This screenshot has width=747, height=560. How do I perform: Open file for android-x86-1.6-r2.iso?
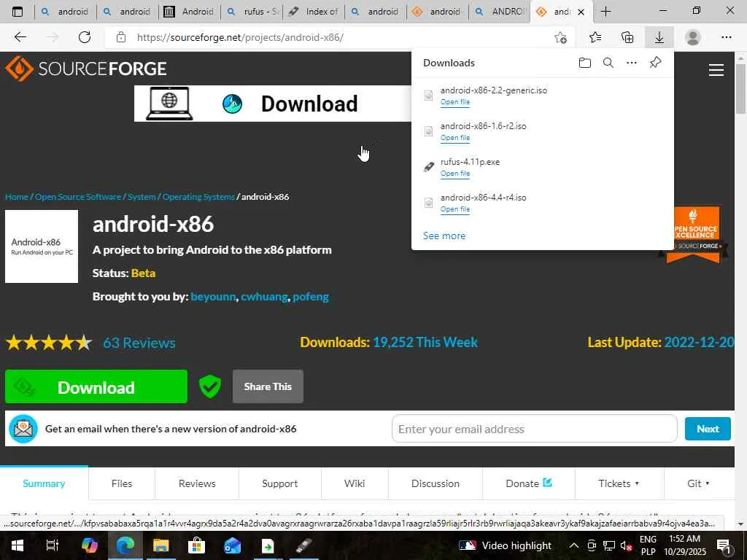point(455,138)
